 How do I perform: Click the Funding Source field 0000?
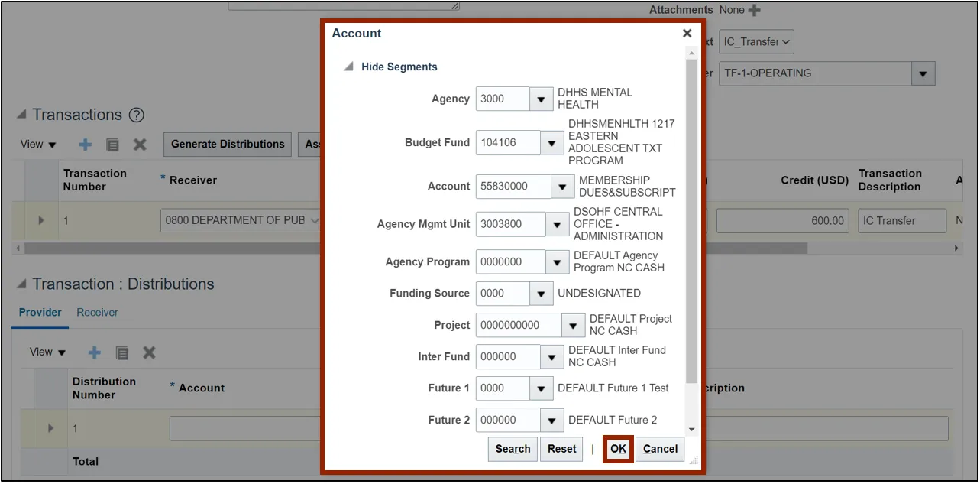[503, 294]
